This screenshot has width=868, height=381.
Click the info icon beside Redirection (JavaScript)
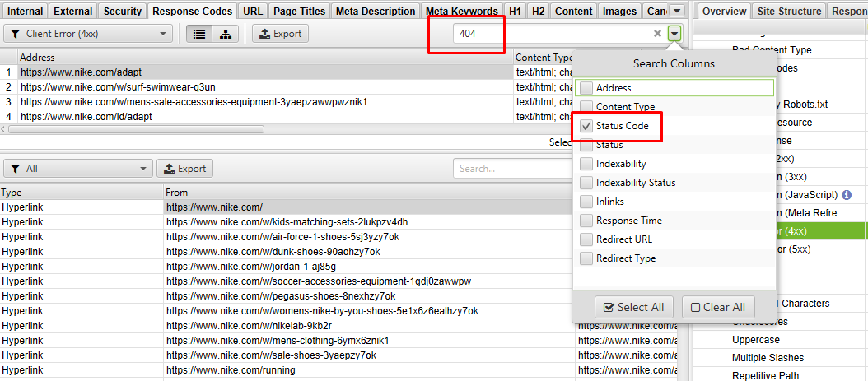[x=847, y=195]
